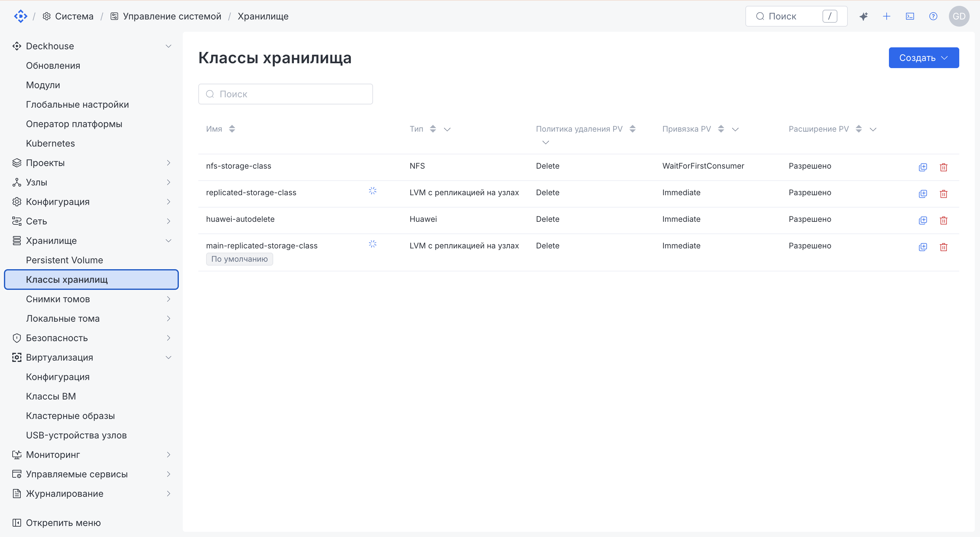980x537 pixels.
Task: Delete the main-replicated-storage-class row
Action: 943,247
